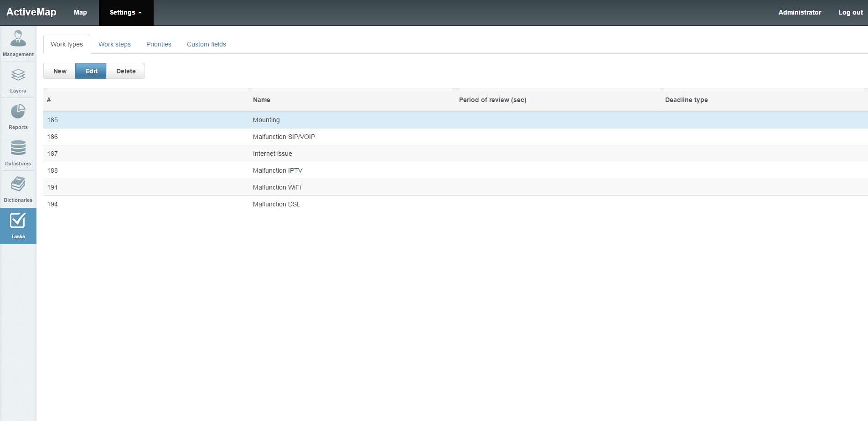Select the Internet issue row

(272, 154)
